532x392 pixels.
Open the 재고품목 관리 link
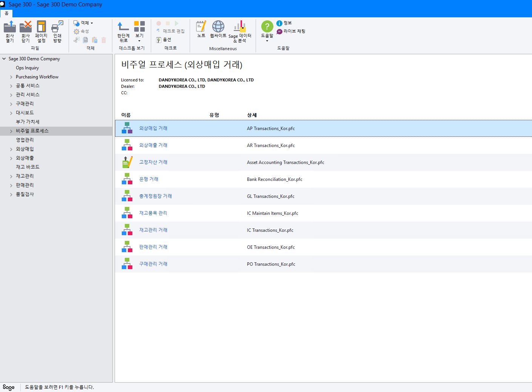coord(153,213)
